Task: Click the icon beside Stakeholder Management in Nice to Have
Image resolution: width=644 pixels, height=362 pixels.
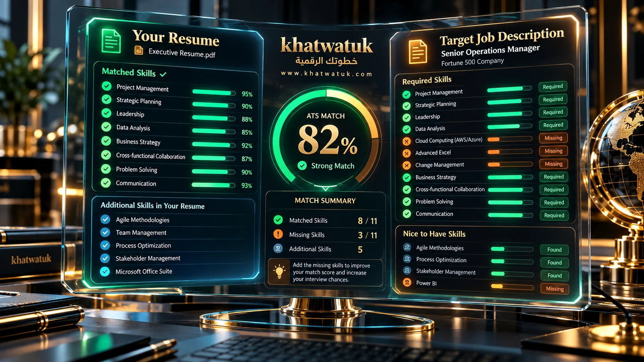Action: click(407, 270)
